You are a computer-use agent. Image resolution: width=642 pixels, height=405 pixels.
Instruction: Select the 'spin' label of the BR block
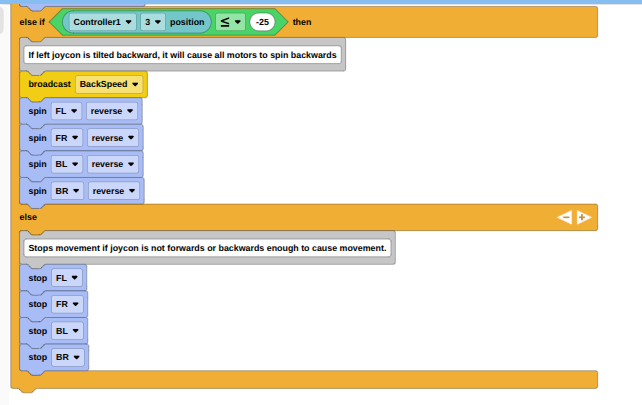coord(37,191)
